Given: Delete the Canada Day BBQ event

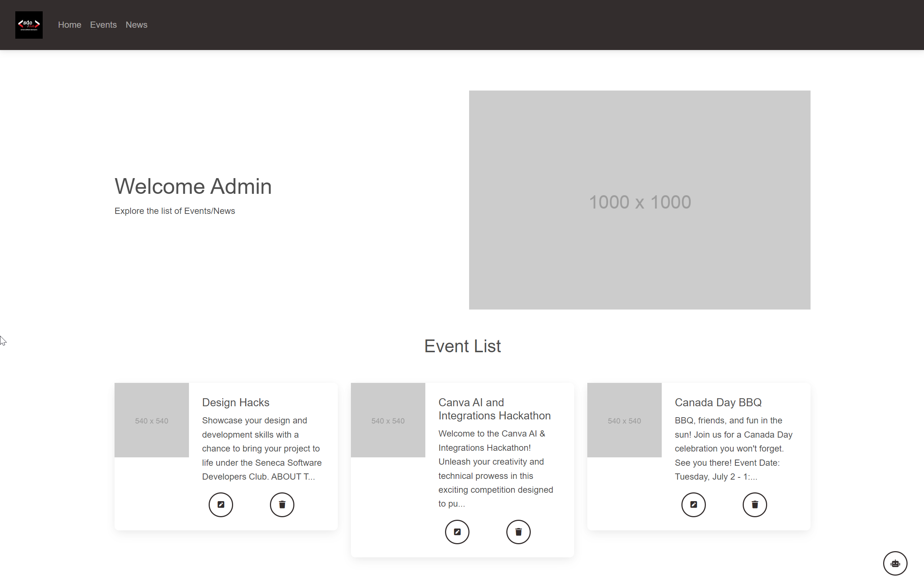Looking at the screenshot, I should tap(755, 504).
